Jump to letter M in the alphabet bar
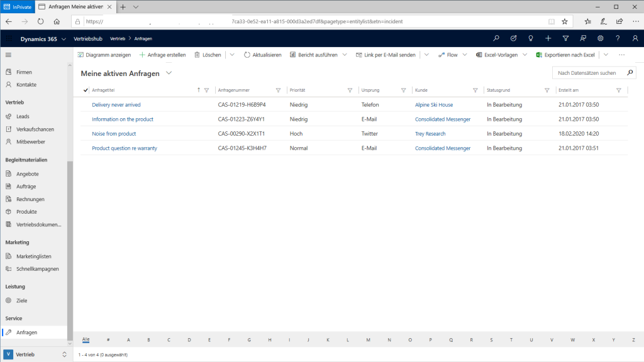The width and height of the screenshot is (644, 362). (x=368, y=339)
